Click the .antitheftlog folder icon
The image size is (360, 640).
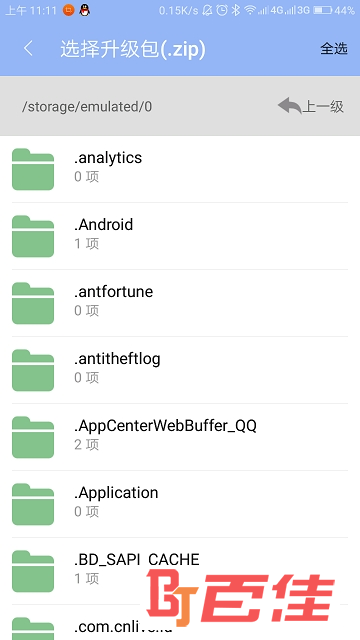(33, 370)
